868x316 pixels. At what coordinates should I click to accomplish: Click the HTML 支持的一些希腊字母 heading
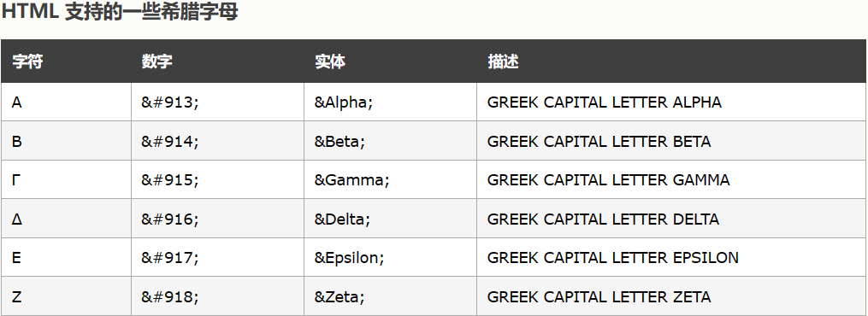(x=120, y=12)
